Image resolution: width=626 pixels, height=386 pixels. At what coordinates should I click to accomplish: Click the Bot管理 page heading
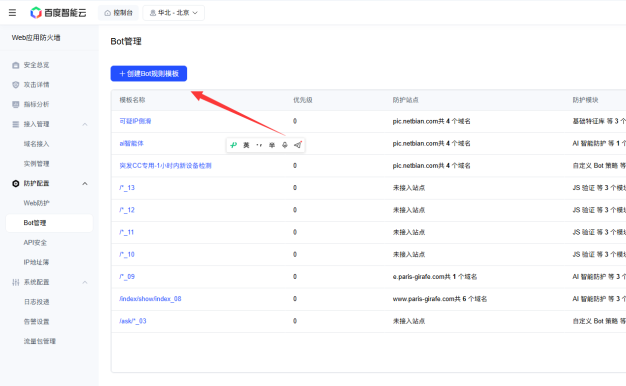pos(126,42)
